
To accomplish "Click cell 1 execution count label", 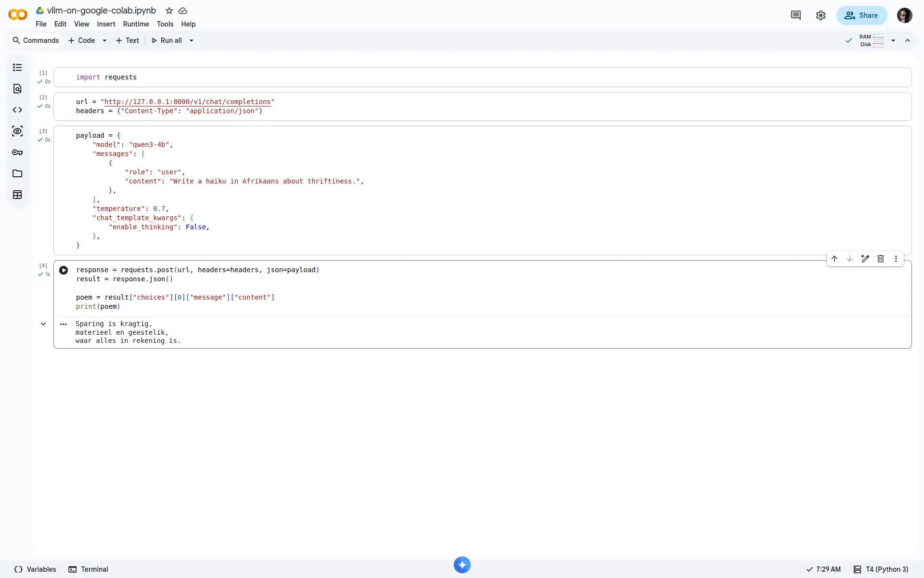I will pos(43,73).
